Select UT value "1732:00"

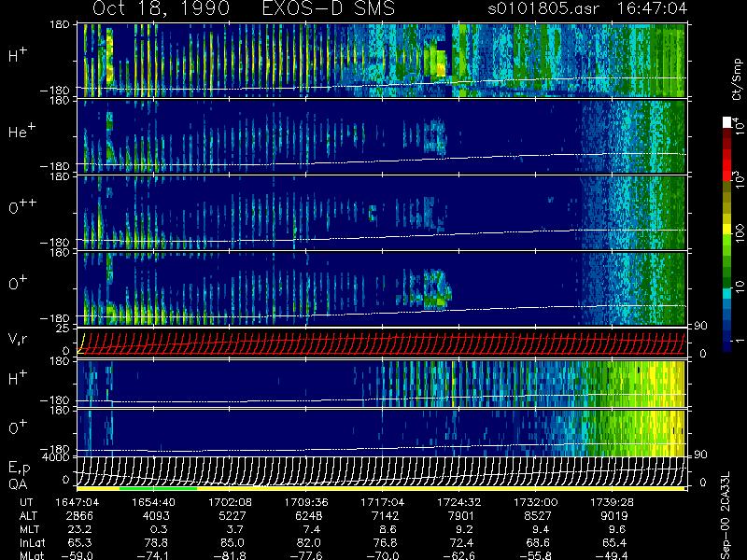click(x=535, y=502)
